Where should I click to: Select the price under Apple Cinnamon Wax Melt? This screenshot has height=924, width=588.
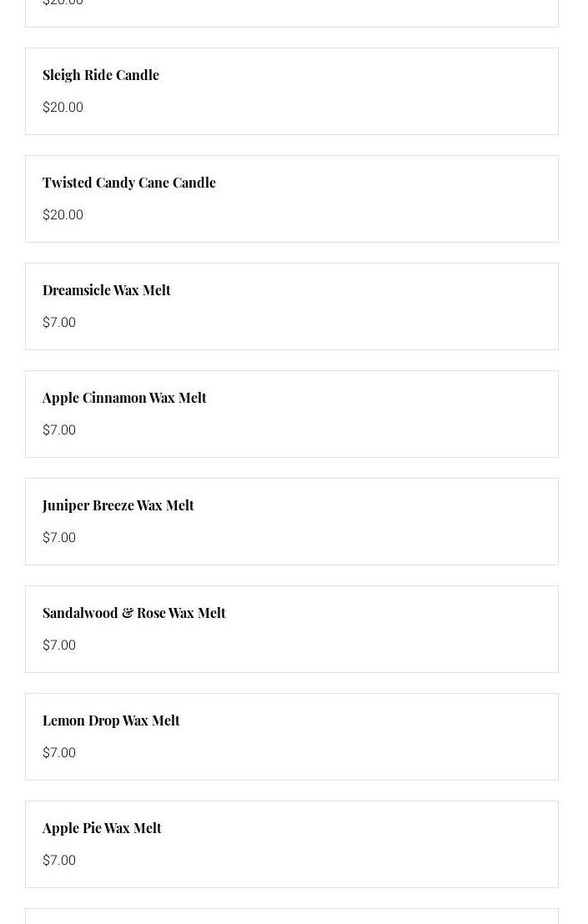59,430
